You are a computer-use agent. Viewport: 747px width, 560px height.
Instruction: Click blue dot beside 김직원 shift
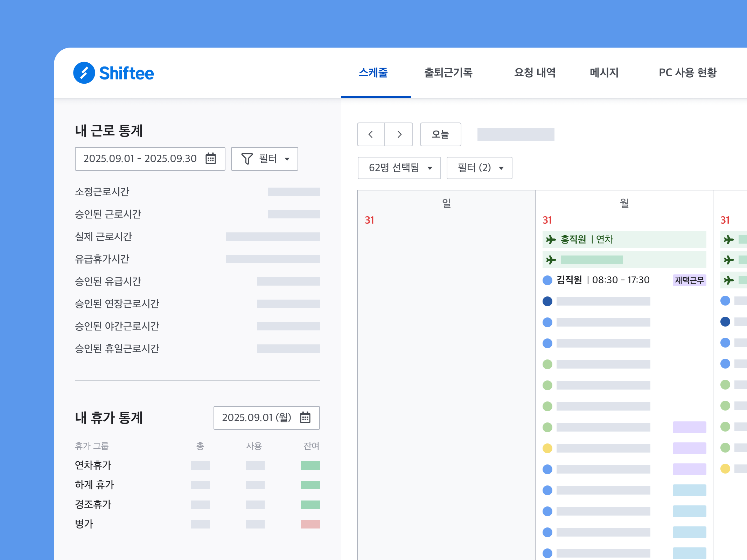click(x=547, y=280)
